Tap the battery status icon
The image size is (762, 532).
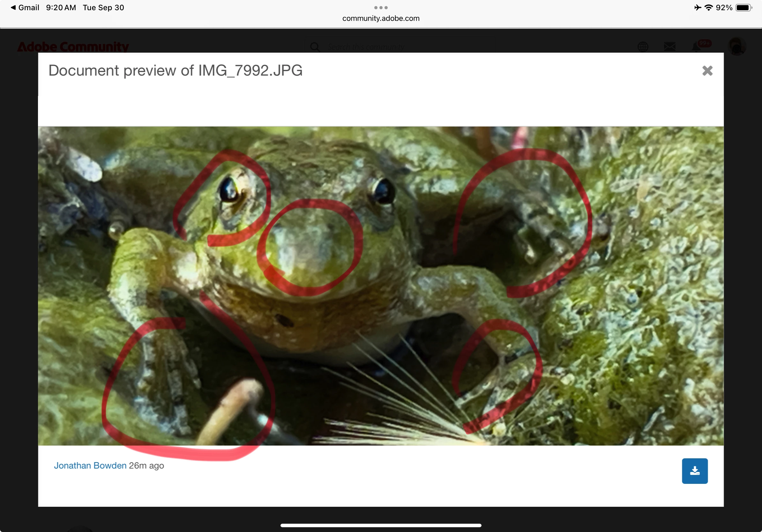pos(743,7)
